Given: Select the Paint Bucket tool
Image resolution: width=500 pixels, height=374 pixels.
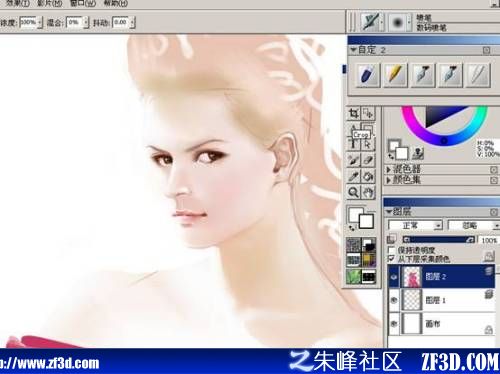Looking at the screenshot, I should click(x=368, y=176).
